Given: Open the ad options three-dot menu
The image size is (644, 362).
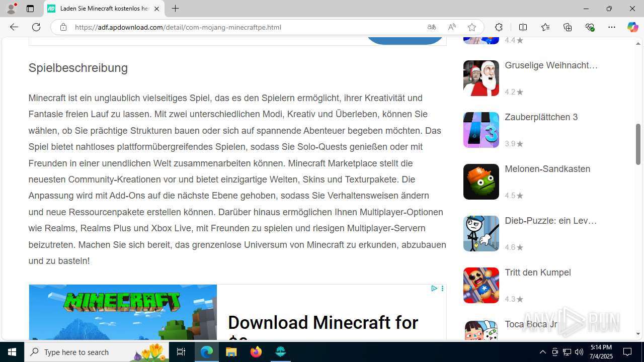Looking at the screenshot, I should click(442, 289).
